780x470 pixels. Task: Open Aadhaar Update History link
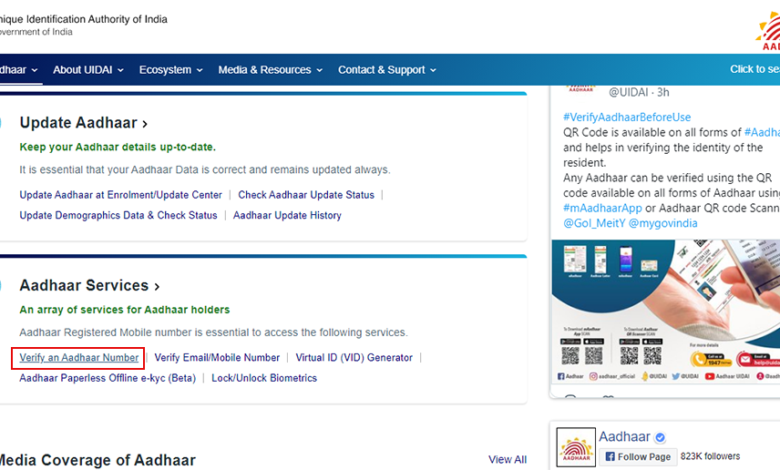[287, 215]
